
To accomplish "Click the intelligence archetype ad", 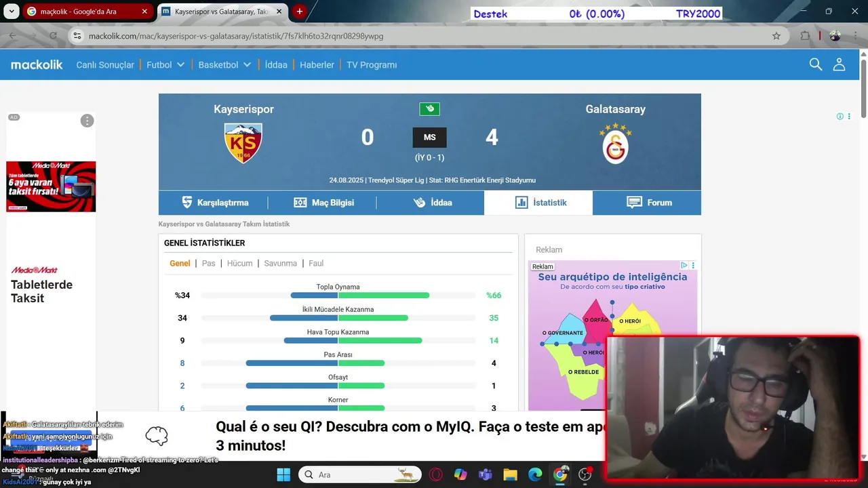I will [613, 335].
